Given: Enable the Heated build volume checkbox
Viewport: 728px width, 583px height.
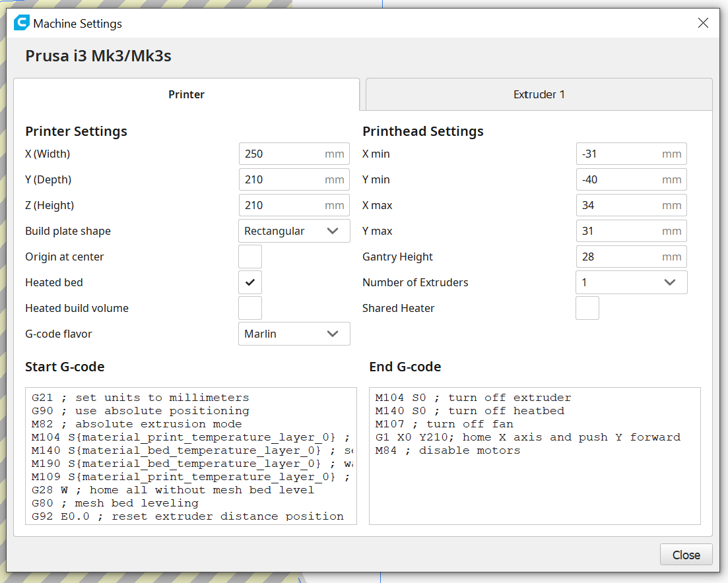Looking at the screenshot, I should [250, 308].
